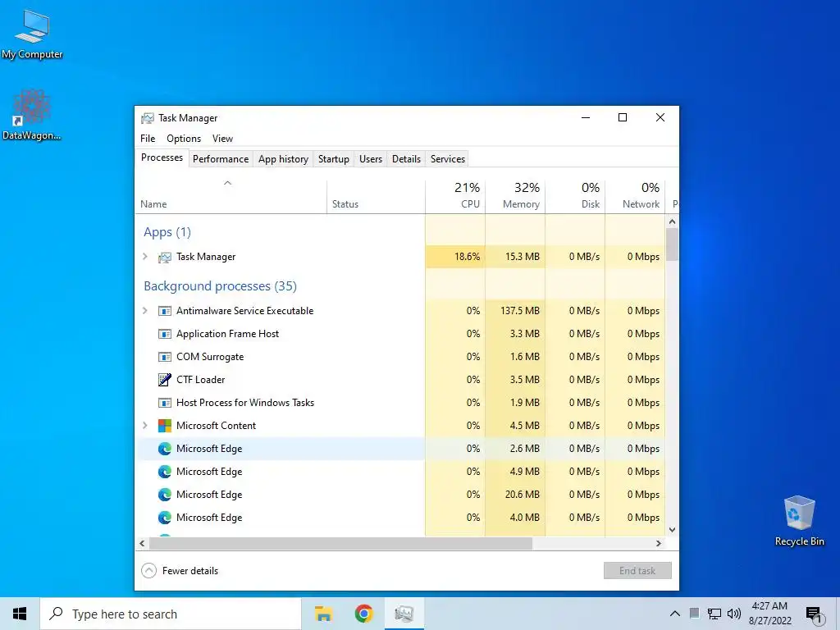Sort processes by the Name column
840x630 pixels.
(231, 196)
